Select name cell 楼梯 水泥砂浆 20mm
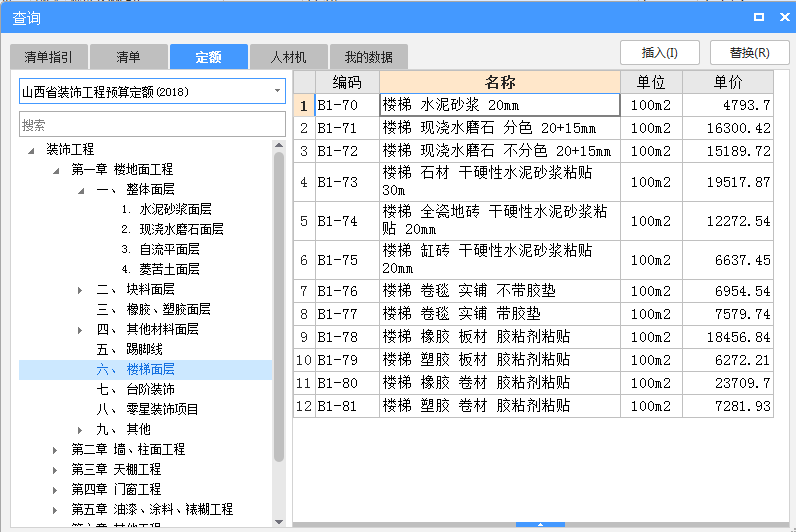Image resolution: width=796 pixels, height=532 pixels. (500, 105)
